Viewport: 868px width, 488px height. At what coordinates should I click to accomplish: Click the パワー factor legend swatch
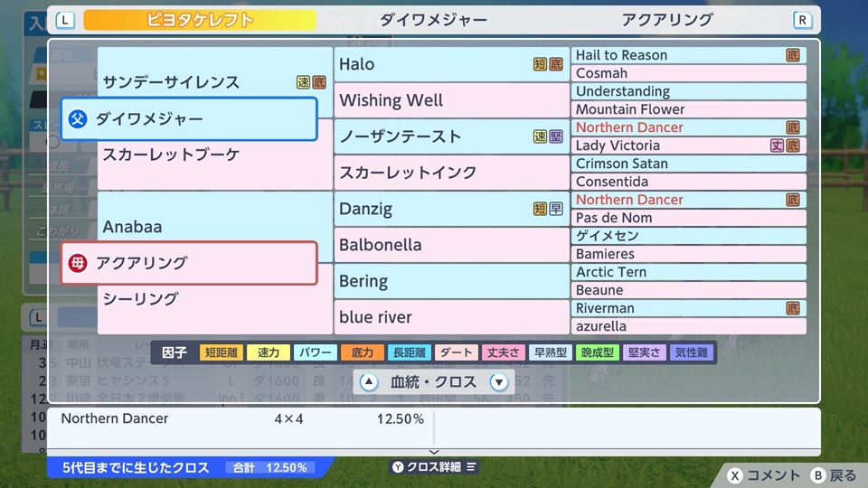point(316,352)
